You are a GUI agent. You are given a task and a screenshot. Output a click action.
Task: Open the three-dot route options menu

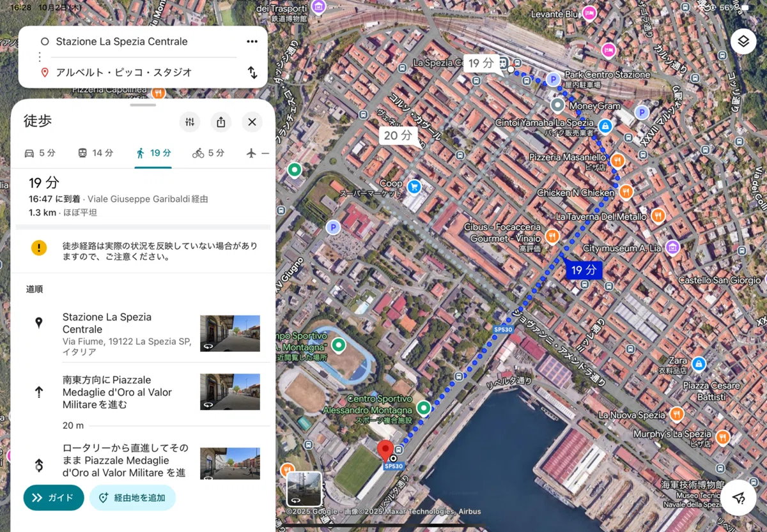tap(252, 42)
